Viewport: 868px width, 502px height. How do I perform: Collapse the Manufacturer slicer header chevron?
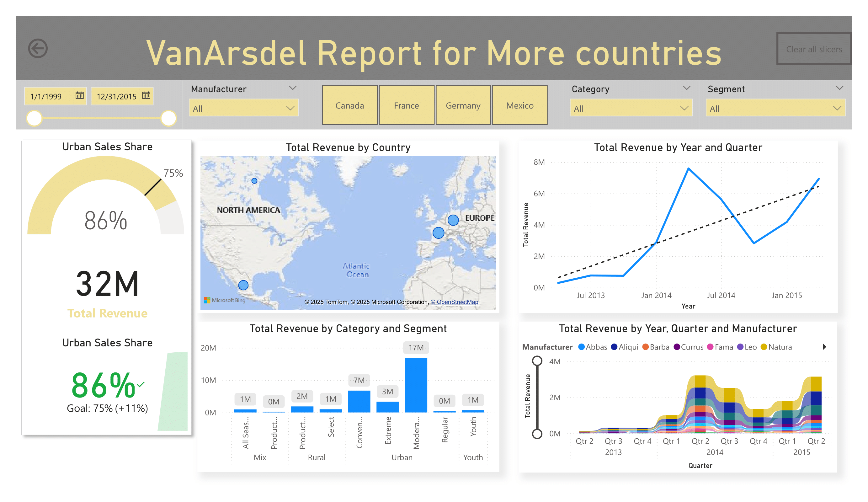click(293, 88)
